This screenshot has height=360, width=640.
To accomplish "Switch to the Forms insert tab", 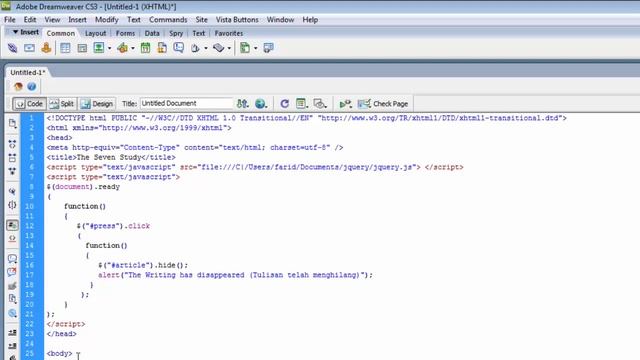I will point(125,33).
